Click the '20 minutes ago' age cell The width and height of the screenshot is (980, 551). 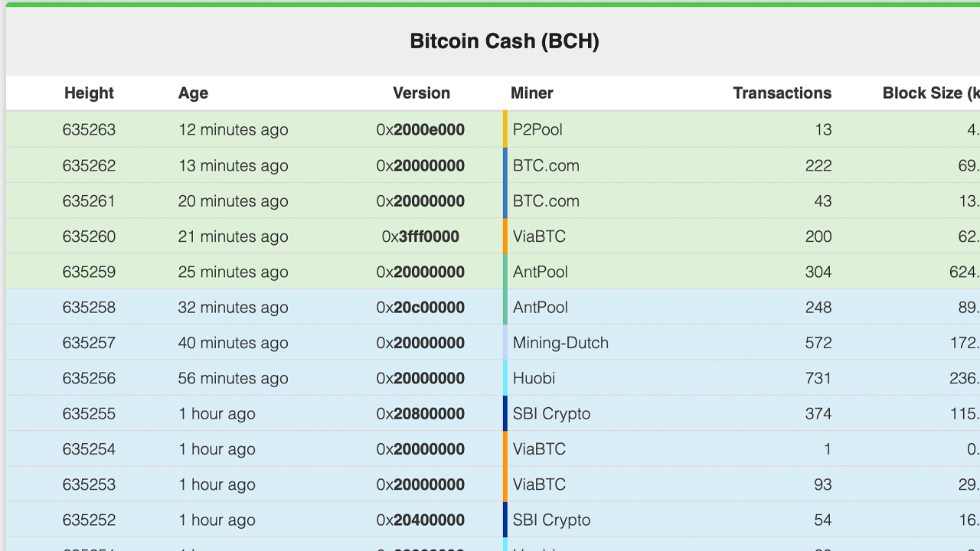click(234, 201)
